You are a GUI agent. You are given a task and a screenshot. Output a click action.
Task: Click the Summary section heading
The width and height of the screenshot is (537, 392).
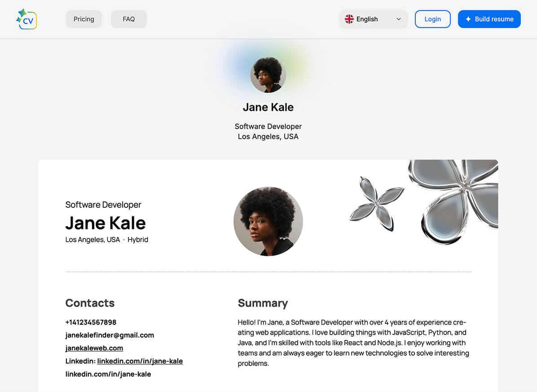pos(263,303)
